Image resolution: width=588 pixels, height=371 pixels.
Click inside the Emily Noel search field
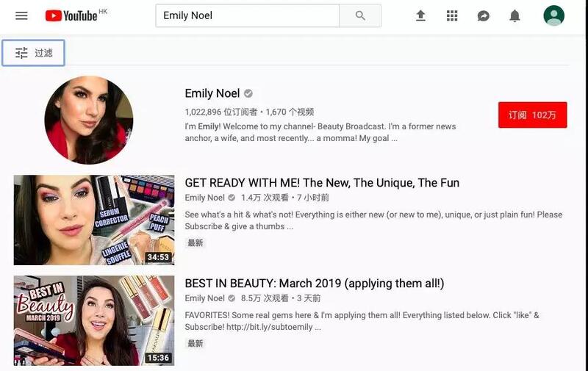coord(247,15)
